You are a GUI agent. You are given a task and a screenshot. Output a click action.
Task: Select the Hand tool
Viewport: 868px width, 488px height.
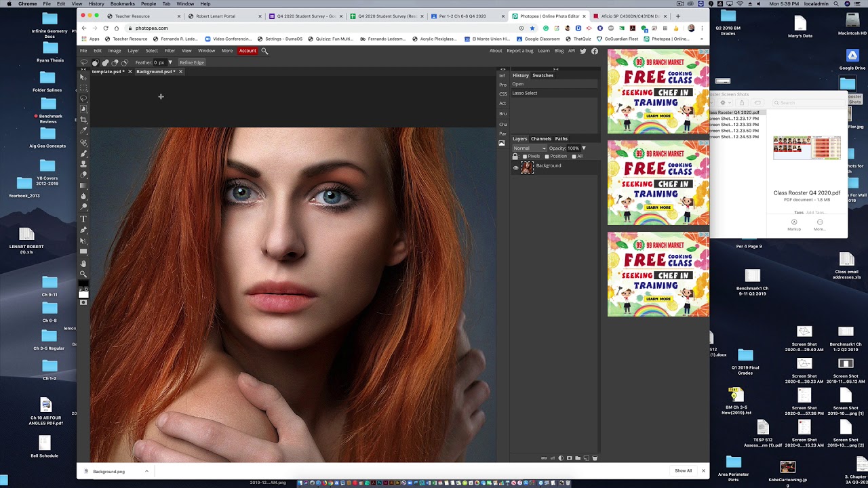83,263
